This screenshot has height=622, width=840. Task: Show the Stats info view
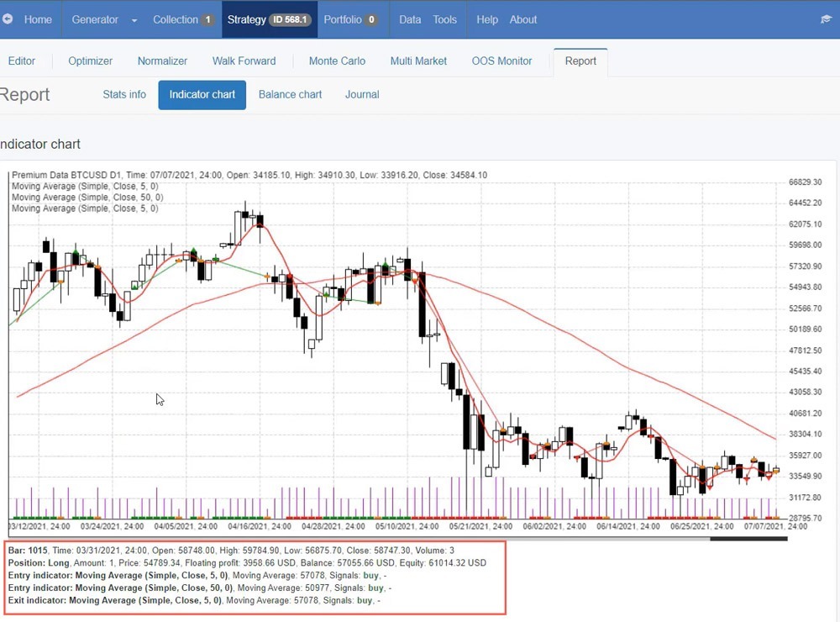(124, 94)
